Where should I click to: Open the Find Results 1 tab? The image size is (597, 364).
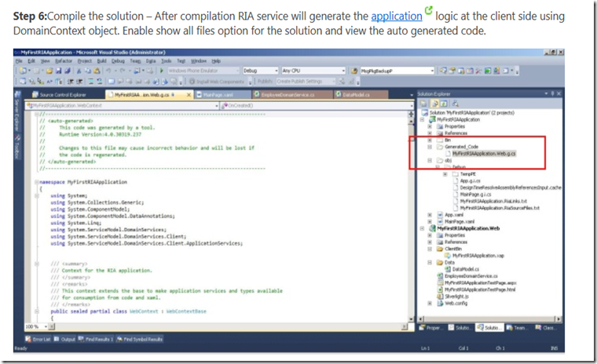point(96,339)
